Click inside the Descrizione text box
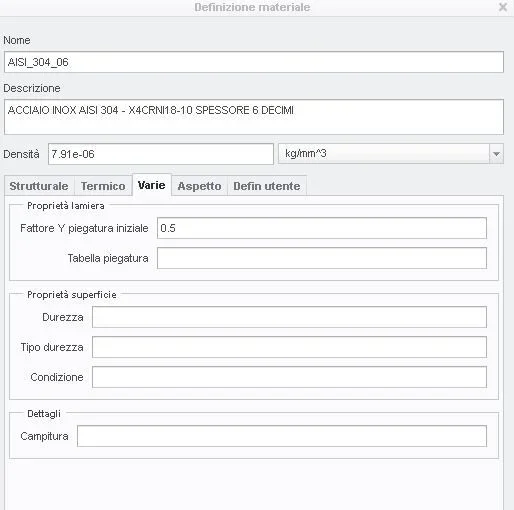The width and height of the screenshot is (514, 510). point(254,117)
